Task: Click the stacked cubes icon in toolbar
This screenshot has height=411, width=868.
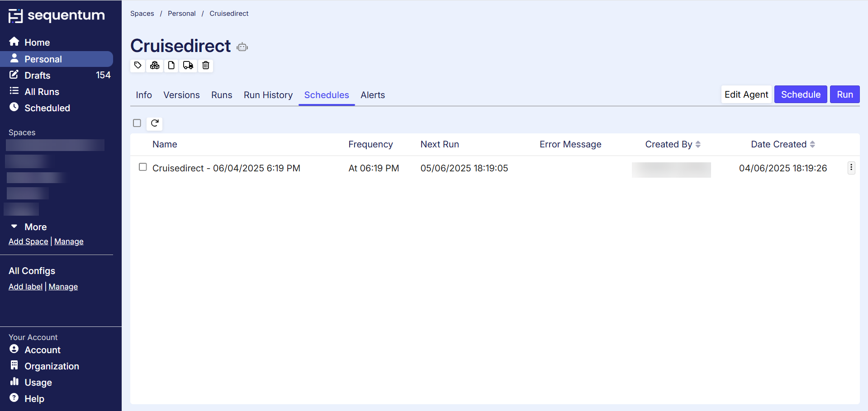Action: click(155, 66)
